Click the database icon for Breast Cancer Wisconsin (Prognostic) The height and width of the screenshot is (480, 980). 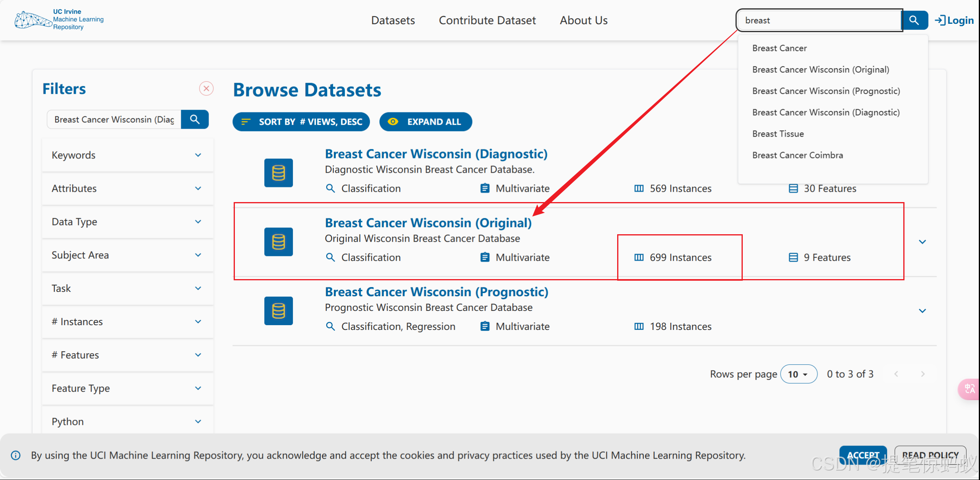(279, 311)
